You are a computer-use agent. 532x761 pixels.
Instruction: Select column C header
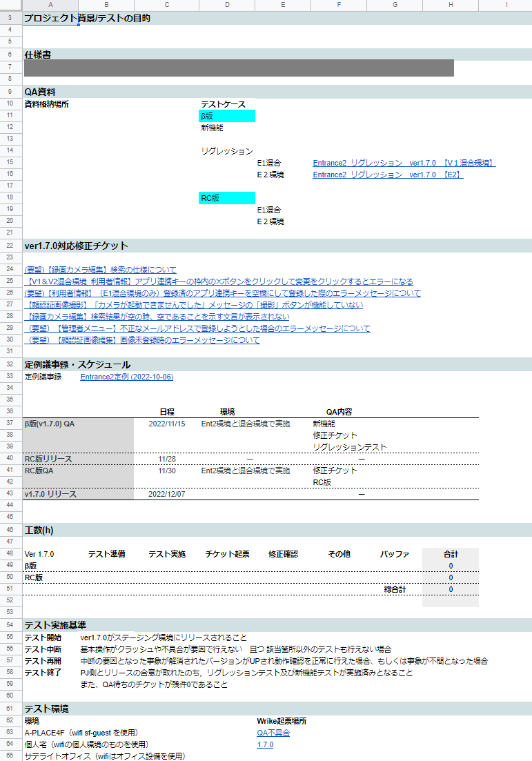click(166, 5)
